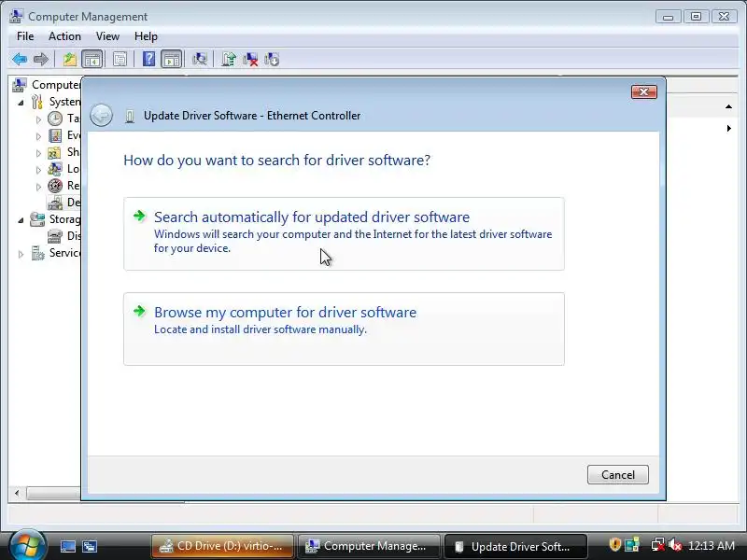The height and width of the screenshot is (560, 747).
Task: Choose Browse my computer for driver software
Action: point(344,329)
